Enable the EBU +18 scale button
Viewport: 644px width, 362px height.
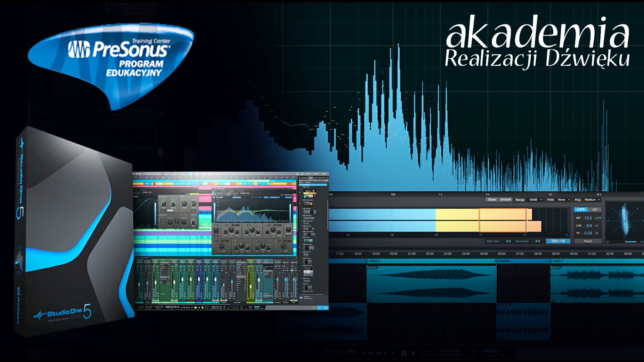[558, 241]
